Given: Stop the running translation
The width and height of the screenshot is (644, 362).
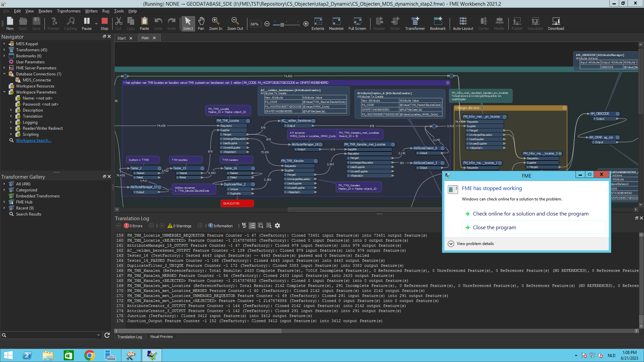Looking at the screenshot, I should [104, 23].
